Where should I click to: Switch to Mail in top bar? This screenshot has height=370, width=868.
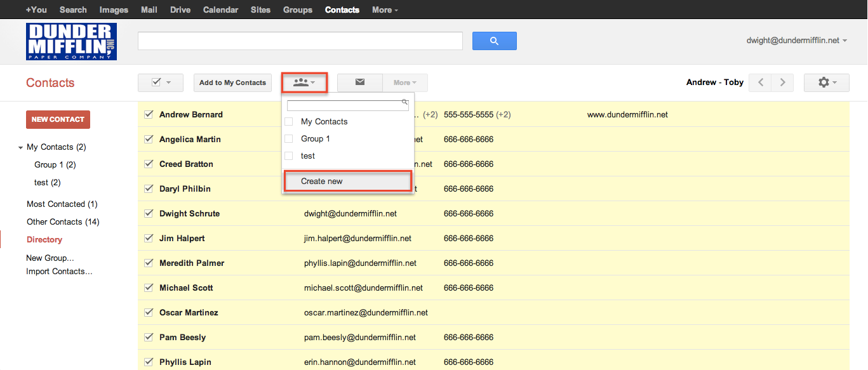point(149,10)
